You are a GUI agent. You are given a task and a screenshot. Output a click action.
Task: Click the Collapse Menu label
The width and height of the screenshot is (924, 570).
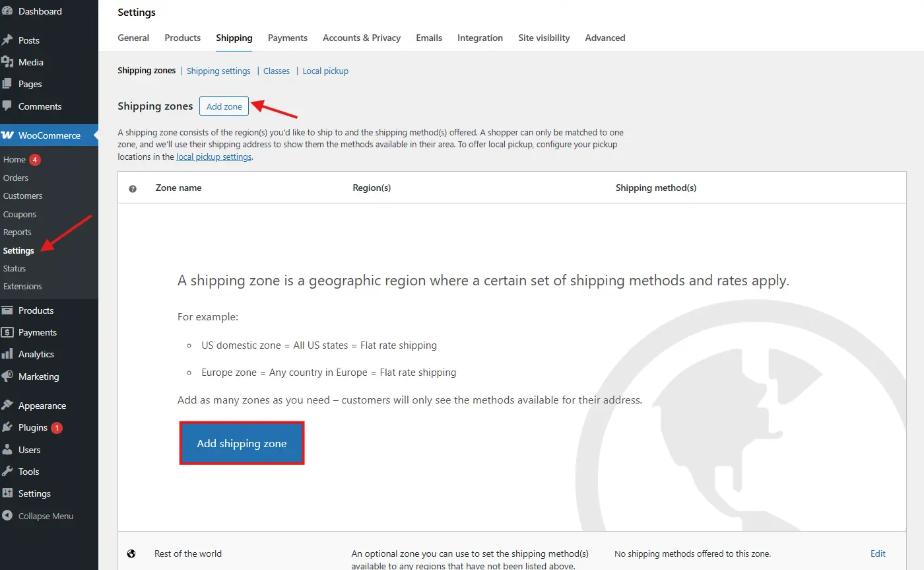[x=46, y=516]
